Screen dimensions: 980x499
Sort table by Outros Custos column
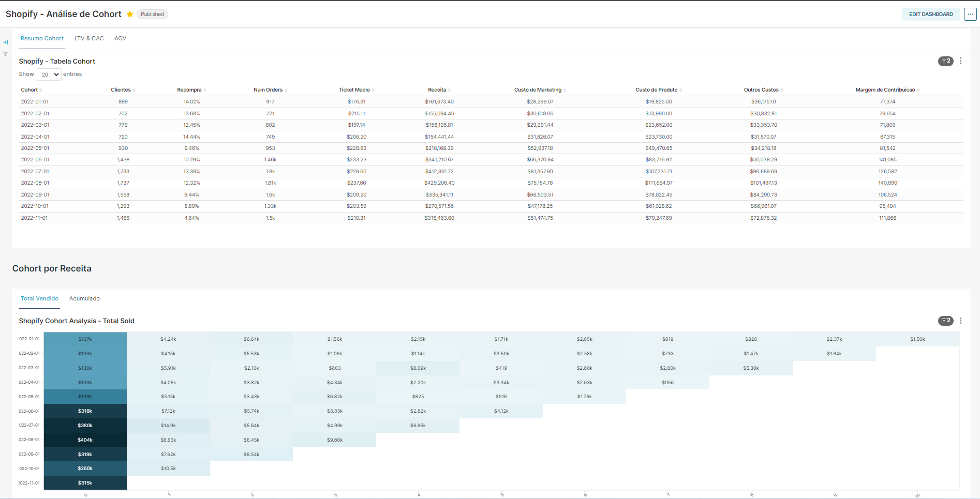click(x=764, y=90)
